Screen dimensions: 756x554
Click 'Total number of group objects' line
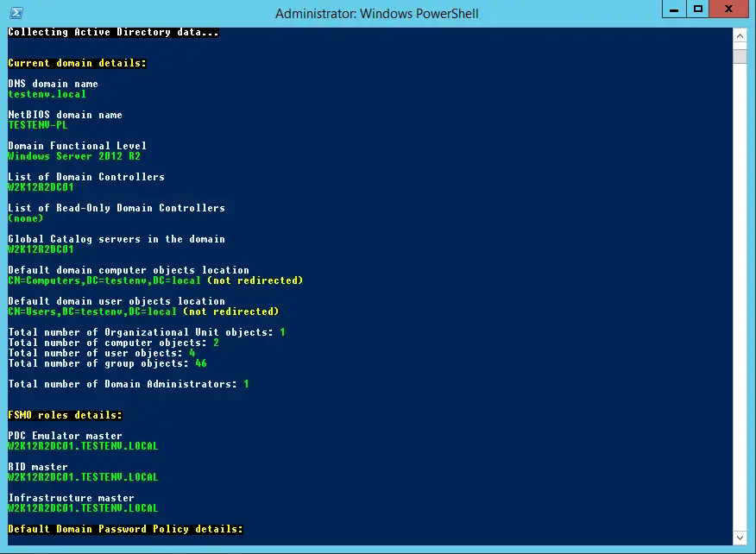click(x=108, y=363)
